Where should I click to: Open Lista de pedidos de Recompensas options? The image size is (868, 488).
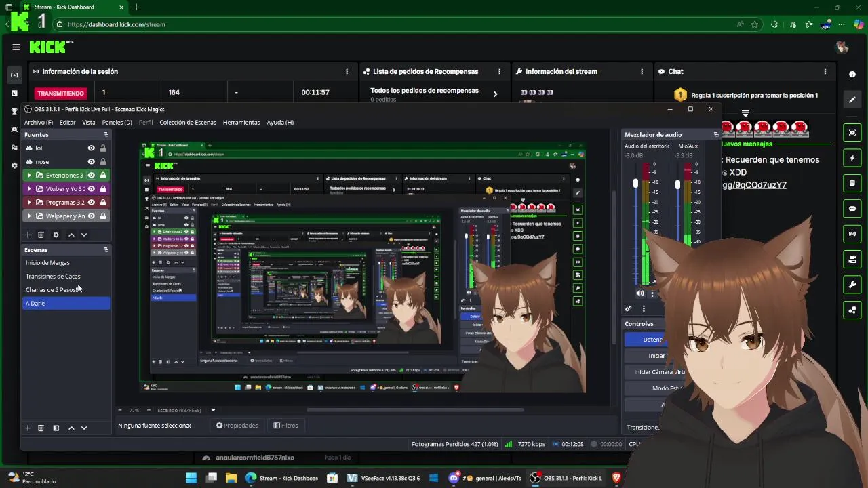pos(499,71)
